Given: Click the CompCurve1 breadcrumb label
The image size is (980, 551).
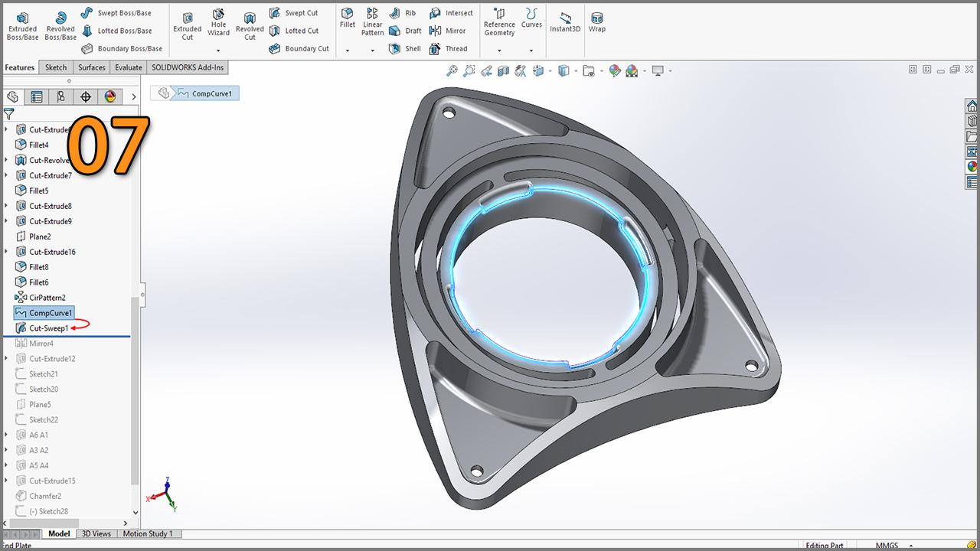Looking at the screenshot, I should click(211, 93).
